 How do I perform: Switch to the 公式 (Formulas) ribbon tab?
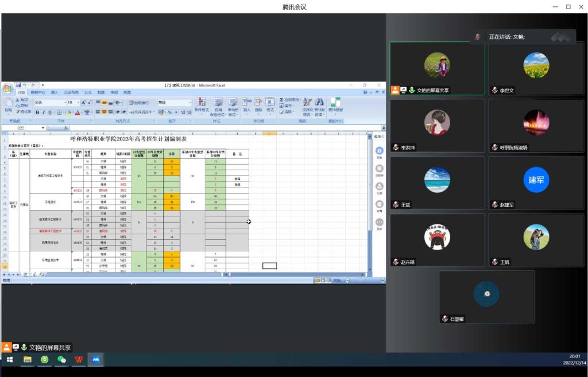pos(88,92)
